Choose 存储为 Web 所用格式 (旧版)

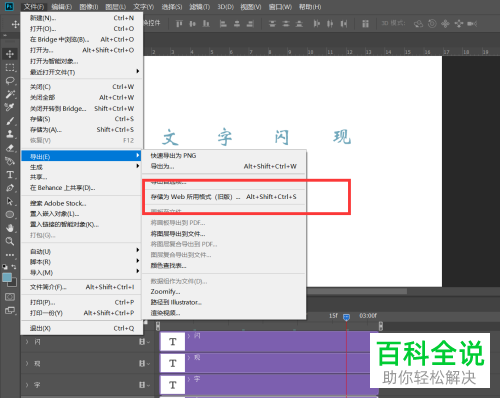pos(224,197)
